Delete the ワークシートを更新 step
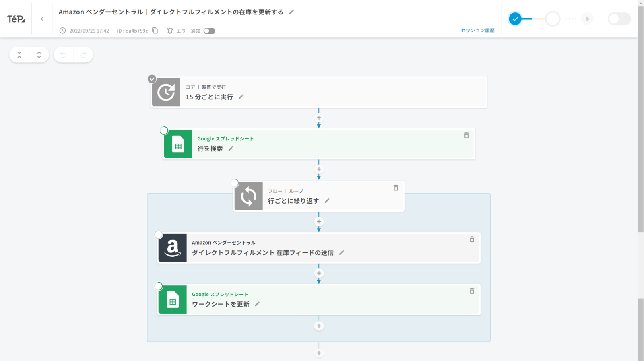This screenshot has width=644, height=361. tap(472, 291)
